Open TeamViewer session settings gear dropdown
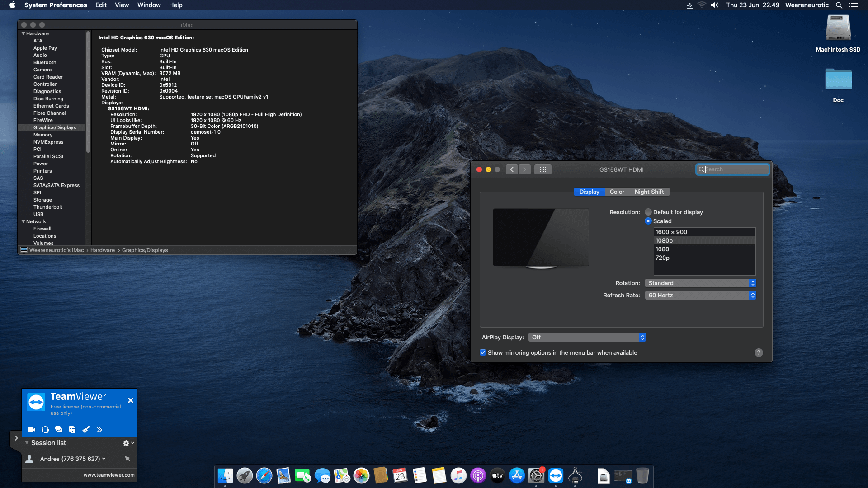This screenshot has height=488, width=868. 128,443
